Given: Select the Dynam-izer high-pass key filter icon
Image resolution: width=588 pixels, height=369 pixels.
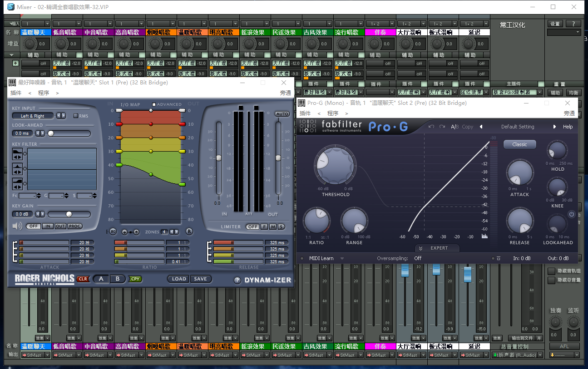Looking at the screenshot, I should tap(17, 184).
